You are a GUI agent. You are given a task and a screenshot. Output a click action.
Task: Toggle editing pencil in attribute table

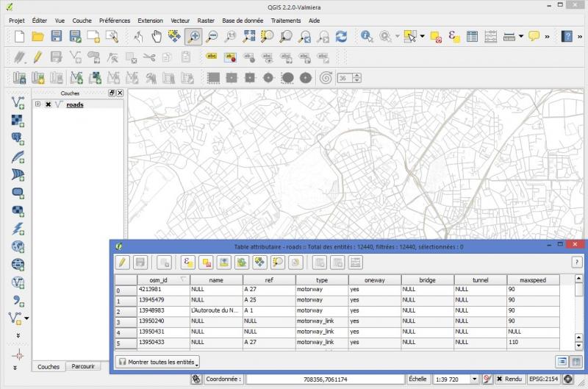[x=123, y=262]
